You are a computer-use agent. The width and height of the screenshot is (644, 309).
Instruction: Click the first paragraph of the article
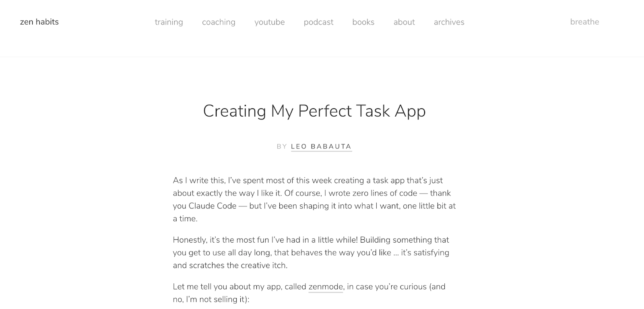314,199
